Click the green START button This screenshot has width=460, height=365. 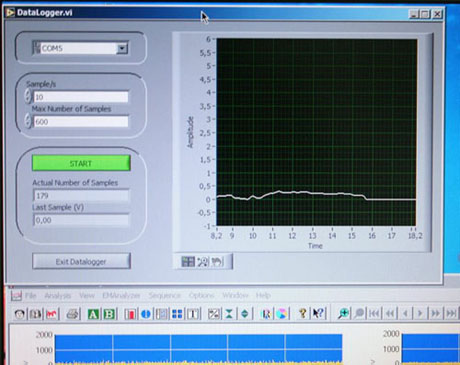click(x=81, y=163)
